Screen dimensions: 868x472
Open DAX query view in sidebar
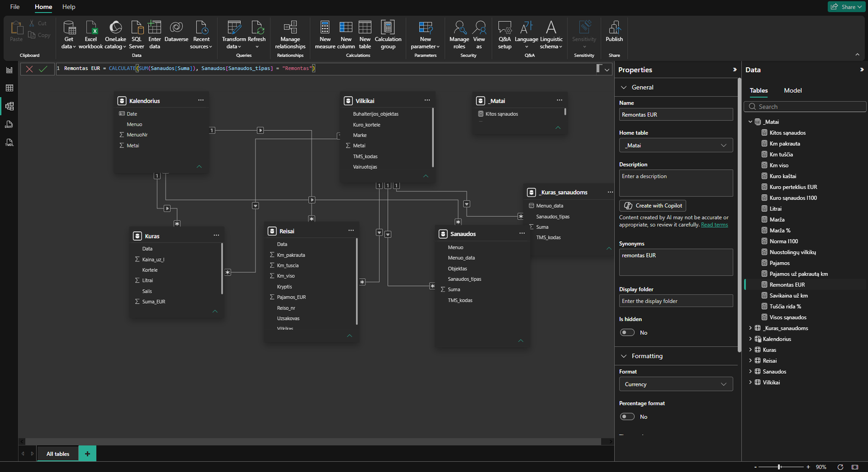(x=9, y=124)
